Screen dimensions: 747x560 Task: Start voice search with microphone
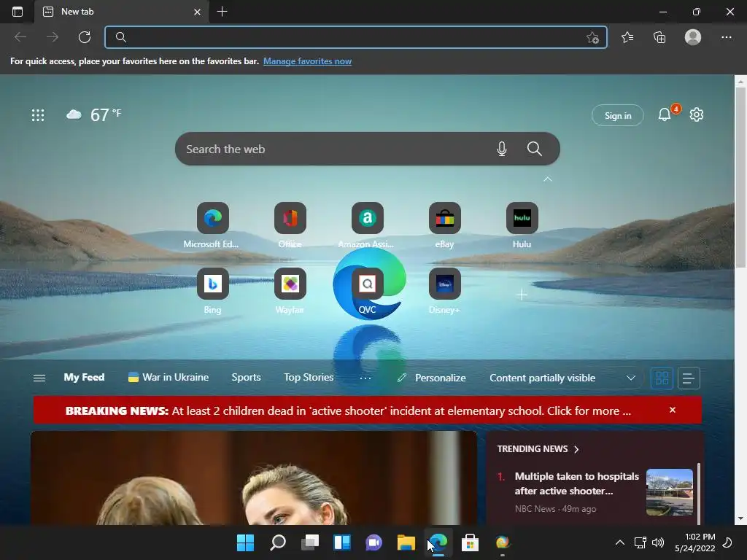coord(502,149)
